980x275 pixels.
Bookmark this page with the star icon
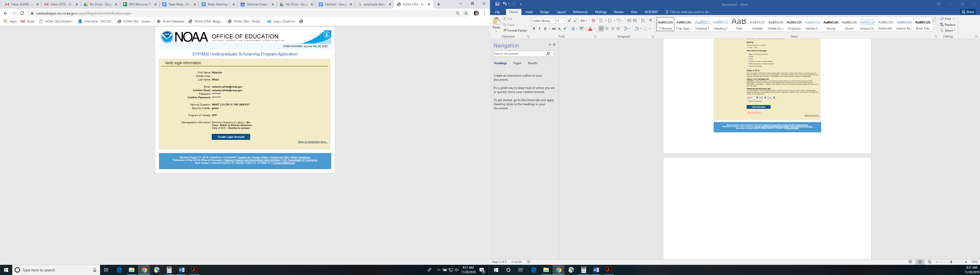pyautogui.click(x=466, y=13)
